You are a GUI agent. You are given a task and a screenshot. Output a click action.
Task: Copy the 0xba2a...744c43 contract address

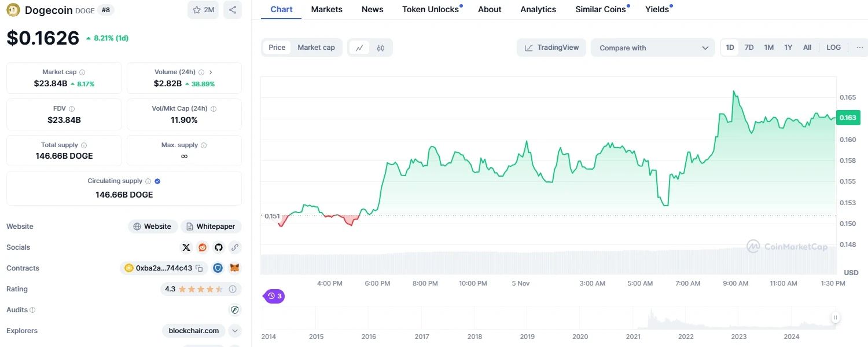point(199,268)
